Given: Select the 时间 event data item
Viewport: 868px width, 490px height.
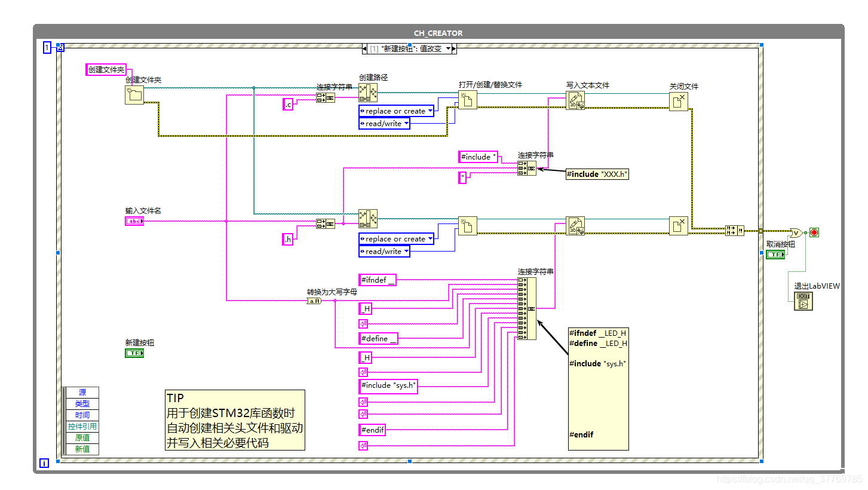Looking at the screenshot, I should tap(82, 415).
